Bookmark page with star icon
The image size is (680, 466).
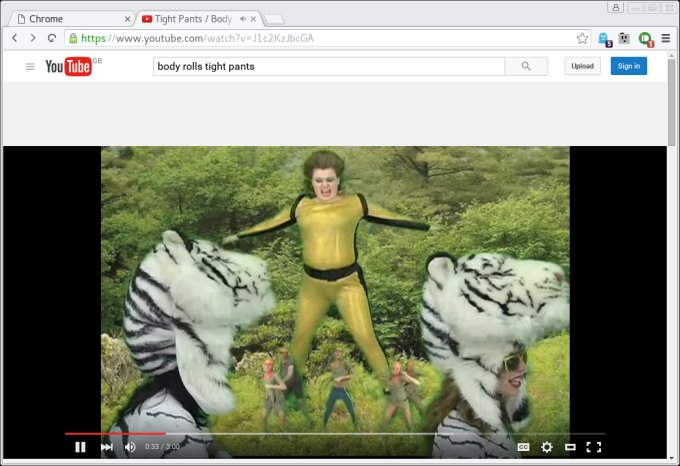(x=582, y=38)
